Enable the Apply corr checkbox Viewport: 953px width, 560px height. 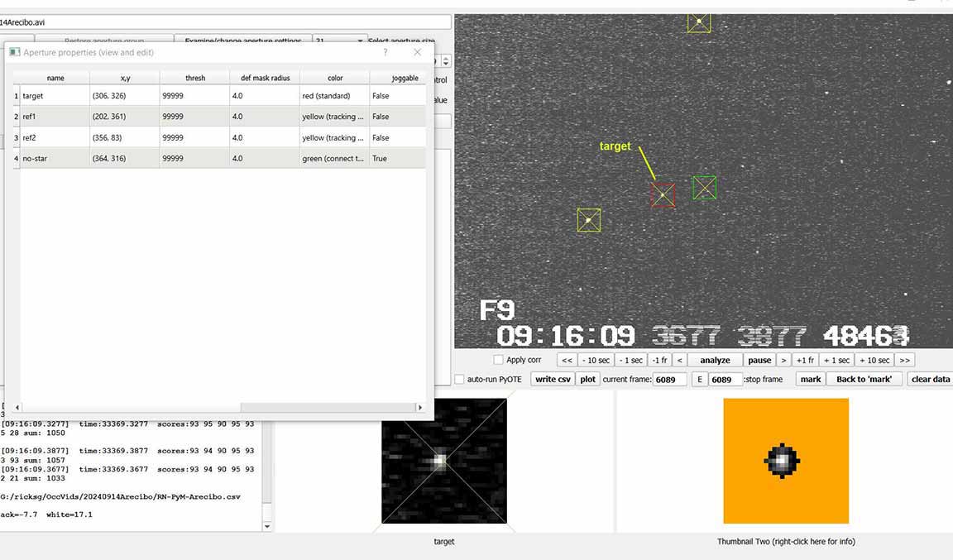(x=498, y=360)
